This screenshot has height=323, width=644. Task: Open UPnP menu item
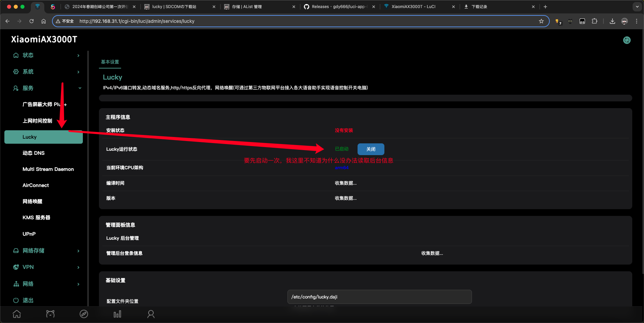pyautogui.click(x=29, y=234)
